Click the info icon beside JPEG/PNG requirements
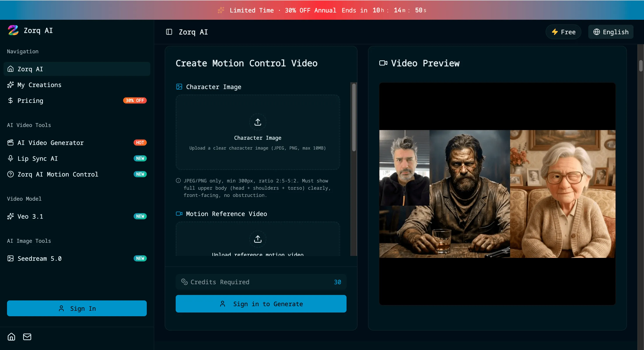 [178, 180]
